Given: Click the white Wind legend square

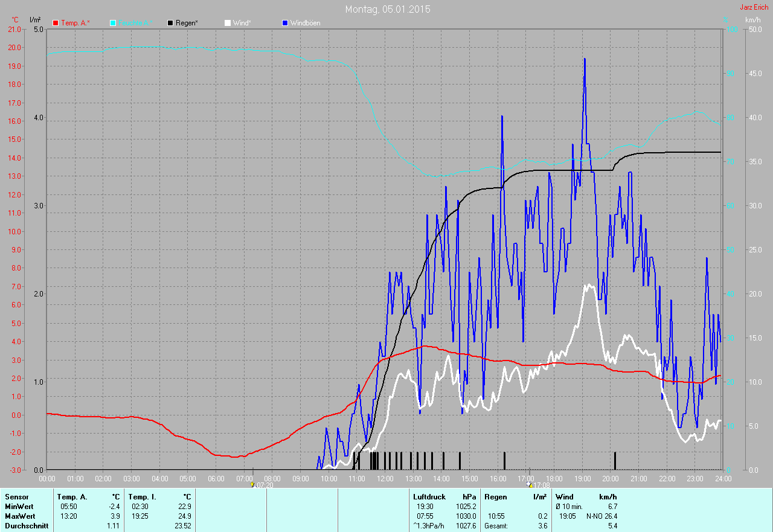Looking at the screenshot, I should coord(227,23).
